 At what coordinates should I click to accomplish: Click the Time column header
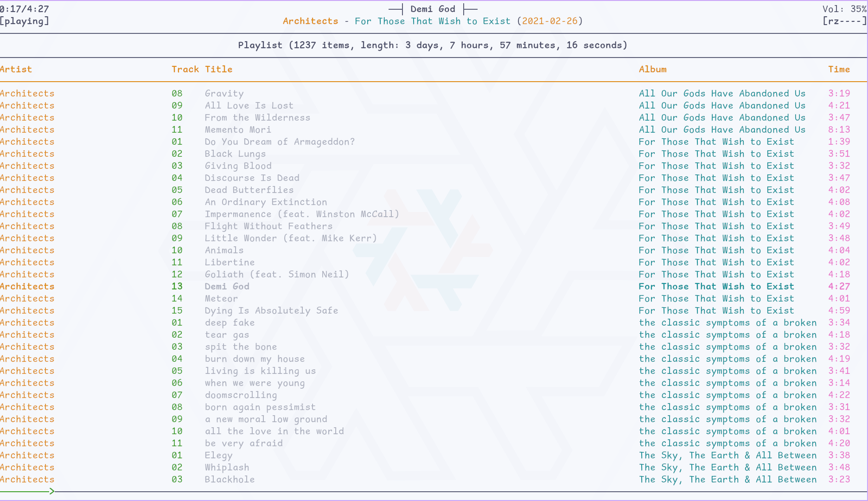coord(839,69)
